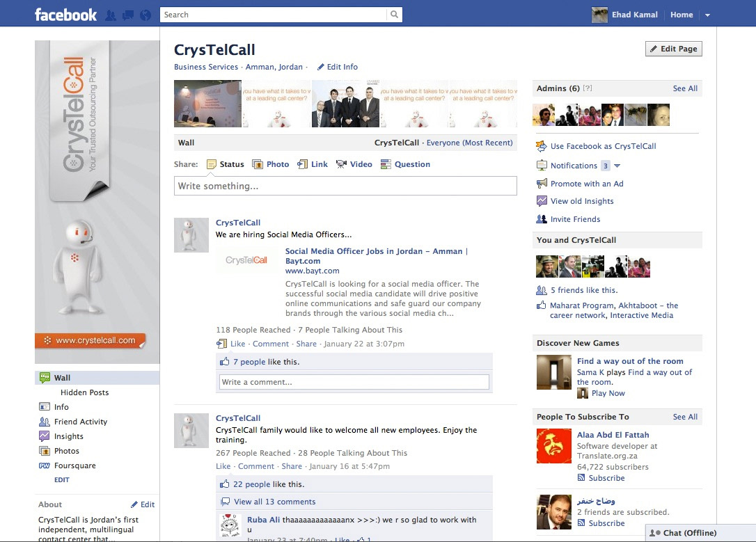756x542 pixels.
Task: Open notifications globe icon in top bar
Action: click(145, 15)
